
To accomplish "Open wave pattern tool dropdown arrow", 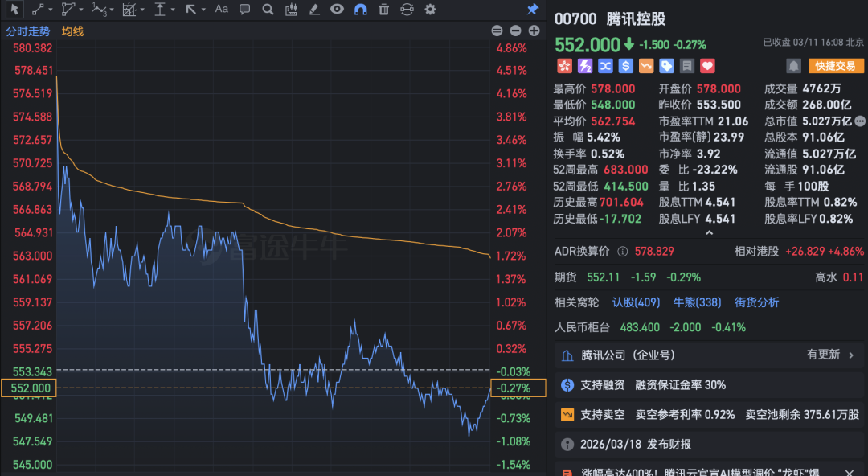I will pos(112,10).
